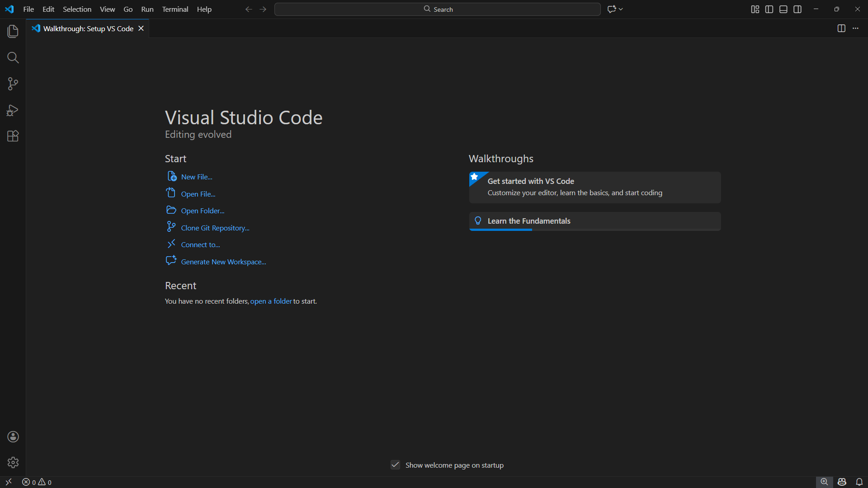Open the Customize Layout menu

click(755, 9)
